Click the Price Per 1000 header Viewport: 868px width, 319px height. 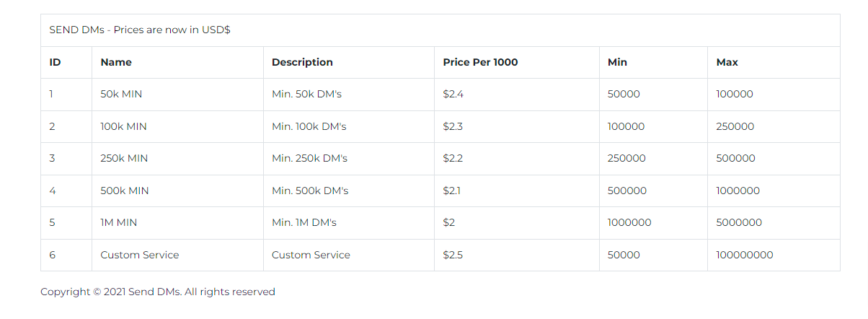(480, 62)
